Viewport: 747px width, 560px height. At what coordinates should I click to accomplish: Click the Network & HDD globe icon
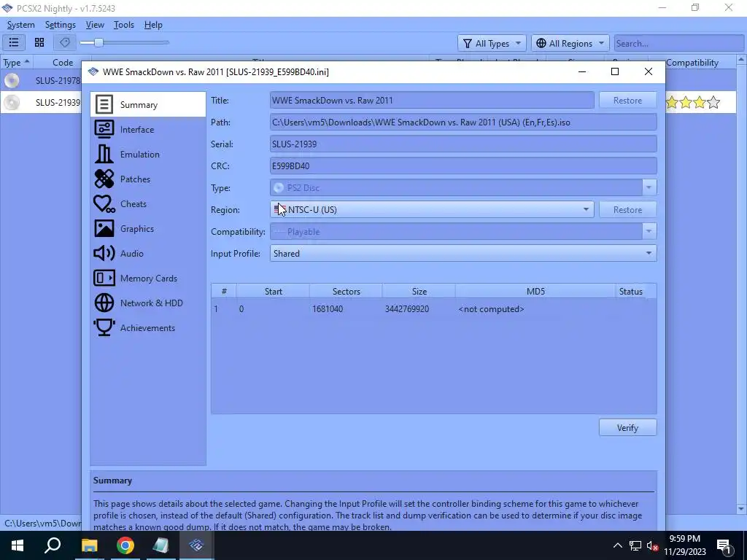coord(104,303)
